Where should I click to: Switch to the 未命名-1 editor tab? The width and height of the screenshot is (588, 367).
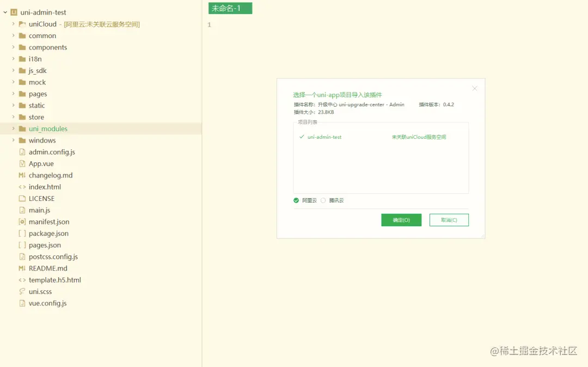pyautogui.click(x=230, y=8)
